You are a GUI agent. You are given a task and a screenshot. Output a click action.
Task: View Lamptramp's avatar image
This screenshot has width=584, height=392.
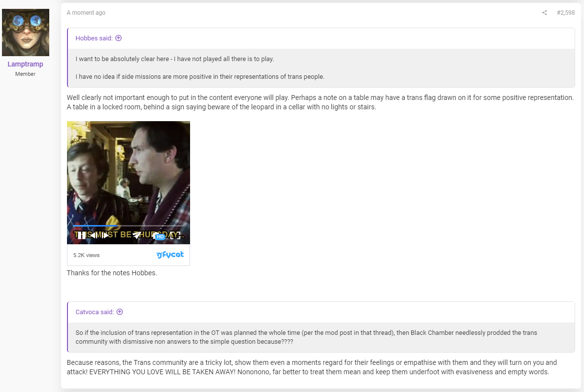click(x=26, y=33)
